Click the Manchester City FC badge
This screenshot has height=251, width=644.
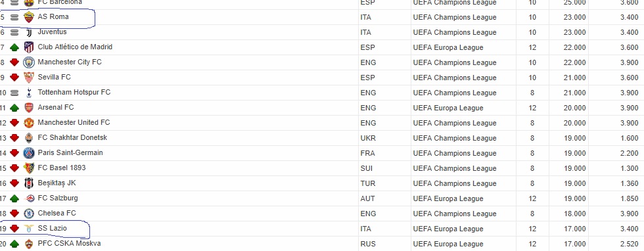point(29,62)
